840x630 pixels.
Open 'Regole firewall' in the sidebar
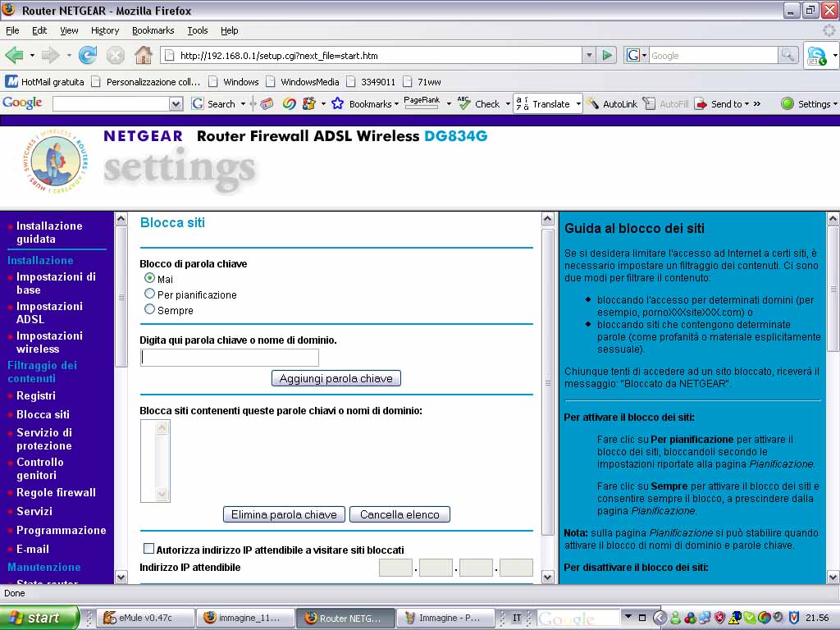pos(56,492)
